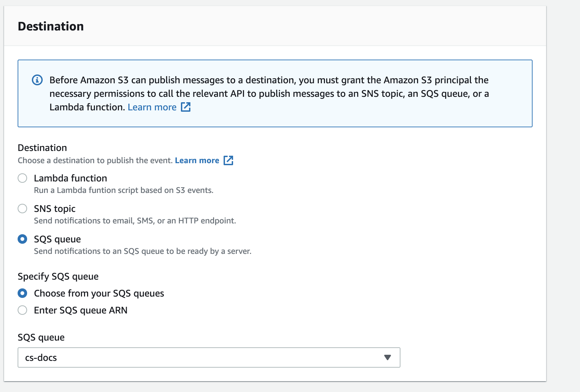The height and width of the screenshot is (392, 580).
Task: Click the Enter SQS queue ARN label
Action: 81,310
